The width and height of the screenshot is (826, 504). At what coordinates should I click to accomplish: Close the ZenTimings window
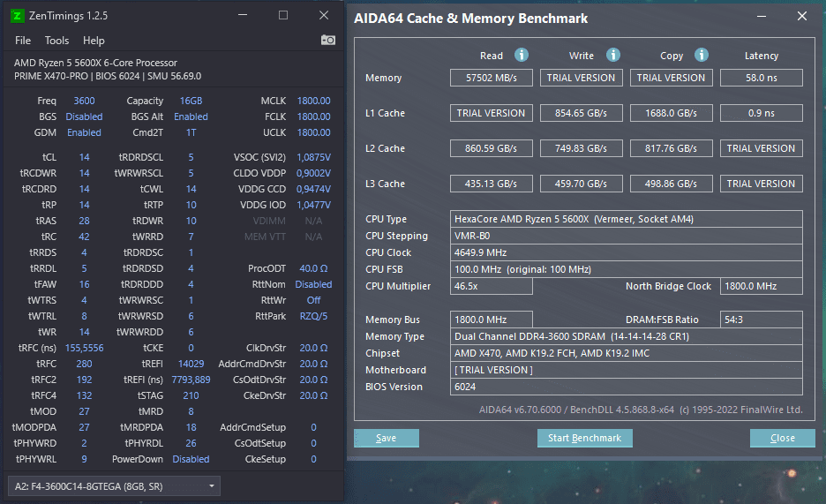[x=324, y=15]
